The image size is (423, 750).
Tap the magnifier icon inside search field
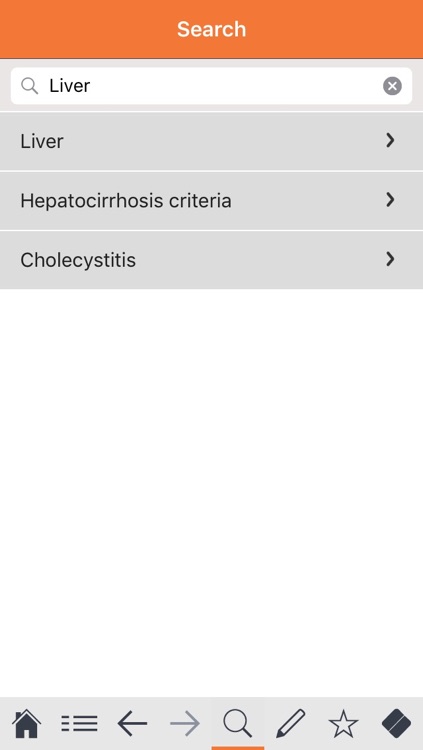(30, 86)
